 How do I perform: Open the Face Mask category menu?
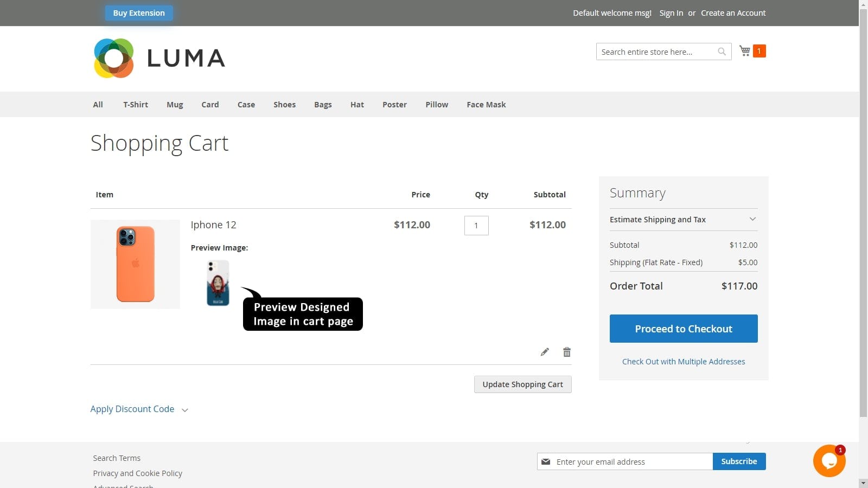click(x=486, y=105)
